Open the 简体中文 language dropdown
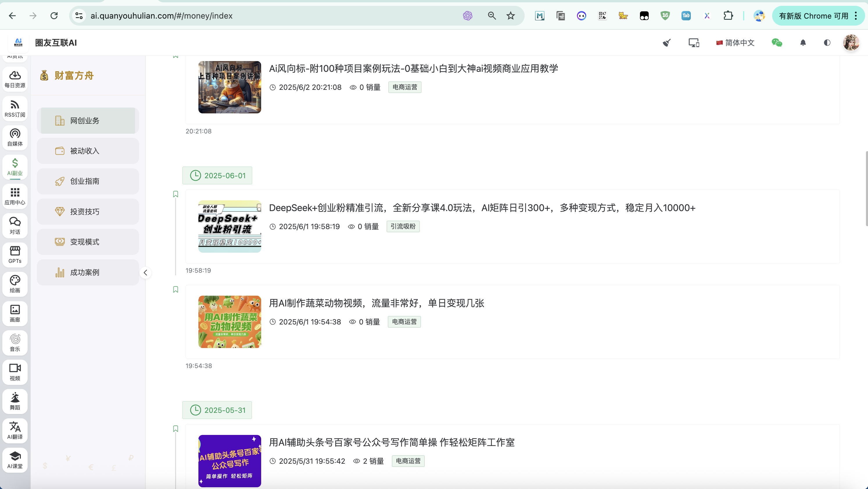Image resolution: width=868 pixels, height=489 pixels. pos(735,43)
